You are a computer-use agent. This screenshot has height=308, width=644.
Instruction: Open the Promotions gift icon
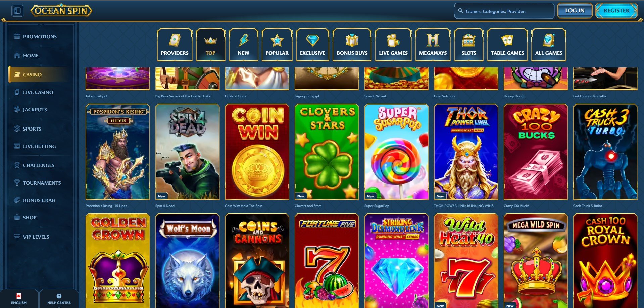click(17, 36)
